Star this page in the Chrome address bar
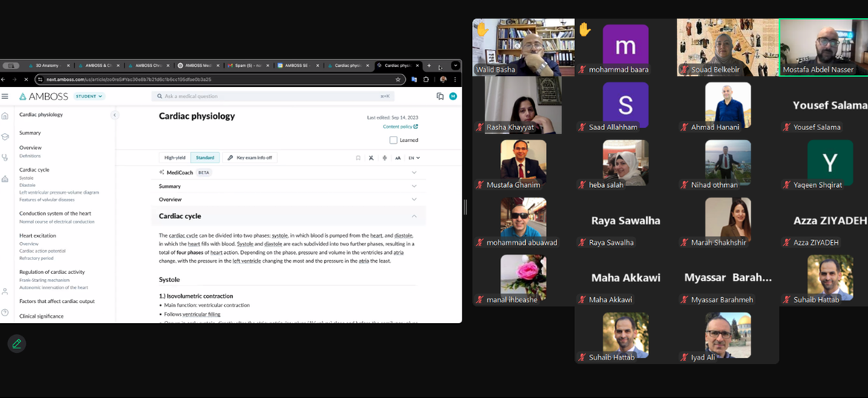 point(398,79)
